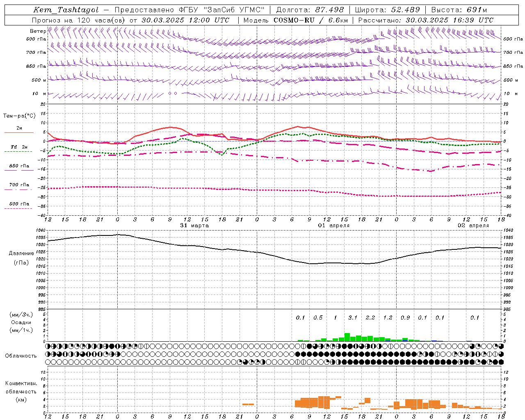Image resolution: width=525 pixels, height=420 pixels.
Task: Select the "Долгота: 87.498" longitude value
Action: coord(310,10)
